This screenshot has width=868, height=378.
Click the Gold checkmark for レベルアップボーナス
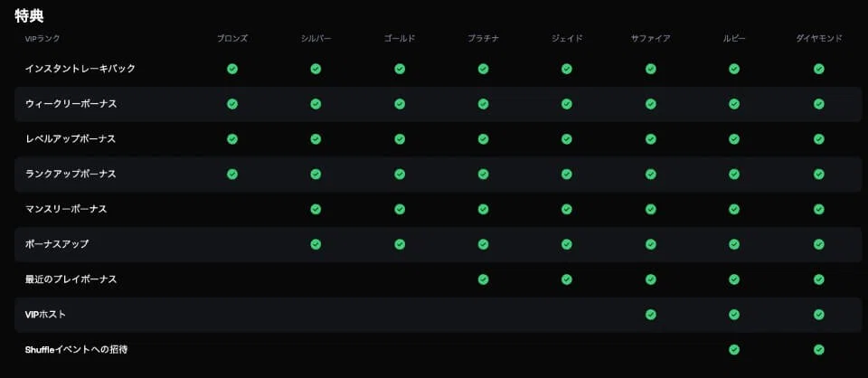click(x=400, y=139)
